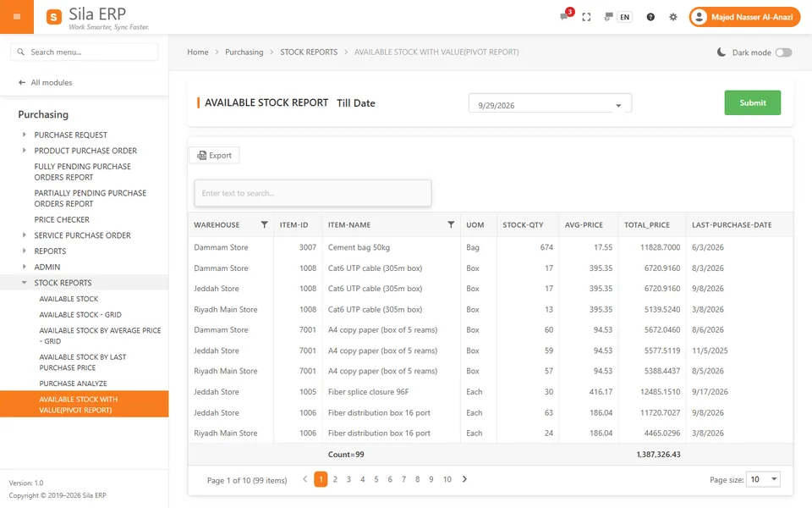The image size is (812, 508).
Task: Enter fullscreen mode icon
Action: click(x=586, y=17)
